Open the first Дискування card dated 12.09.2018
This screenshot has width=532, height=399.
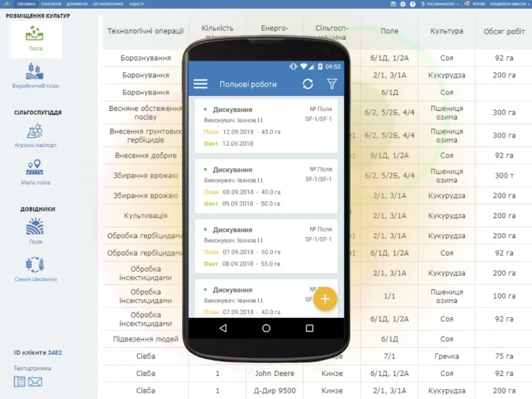[x=266, y=126]
